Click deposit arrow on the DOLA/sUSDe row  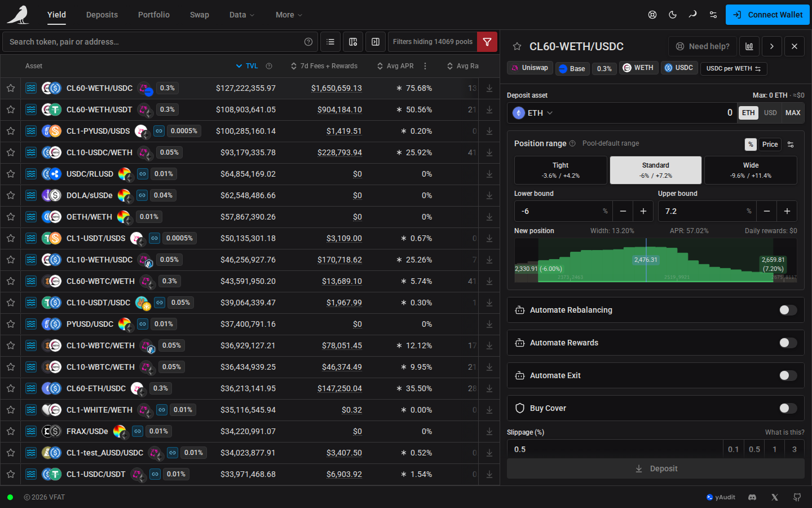[489, 195]
